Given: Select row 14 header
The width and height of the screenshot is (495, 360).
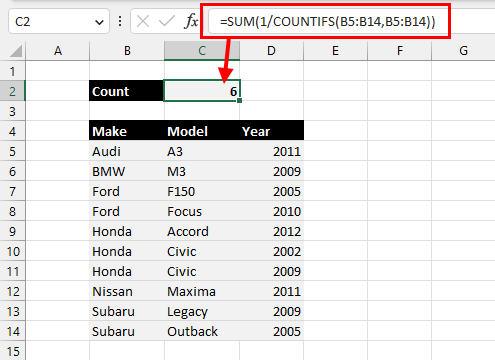Looking at the screenshot, I should pyautogui.click(x=13, y=331).
